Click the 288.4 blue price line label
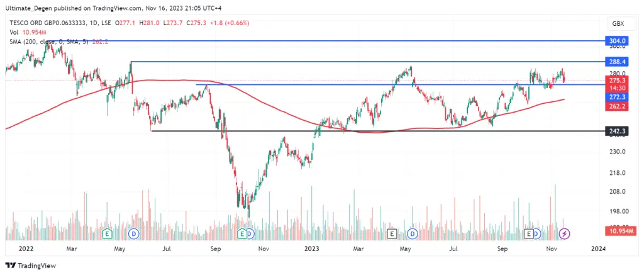The image size is (644, 275). (618, 62)
